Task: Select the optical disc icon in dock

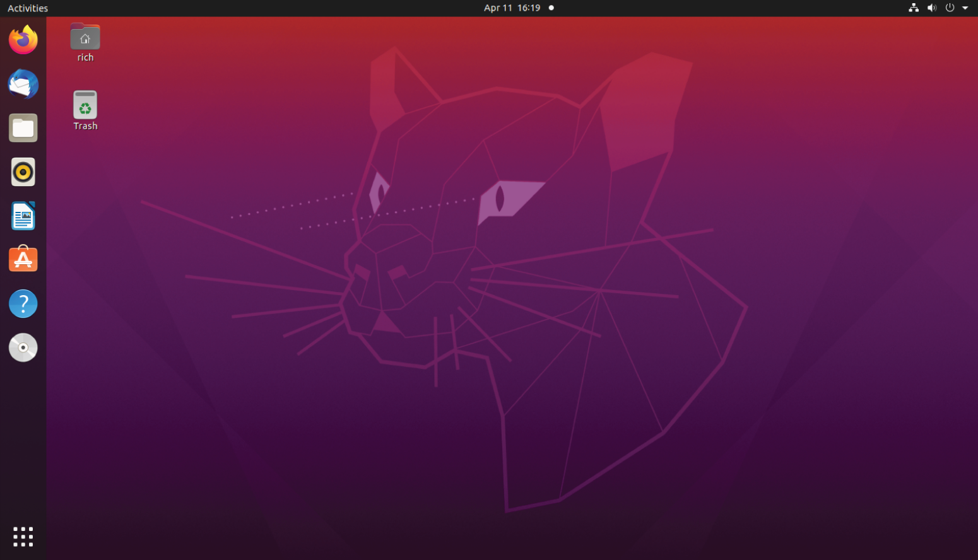Action: click(23, 347)
